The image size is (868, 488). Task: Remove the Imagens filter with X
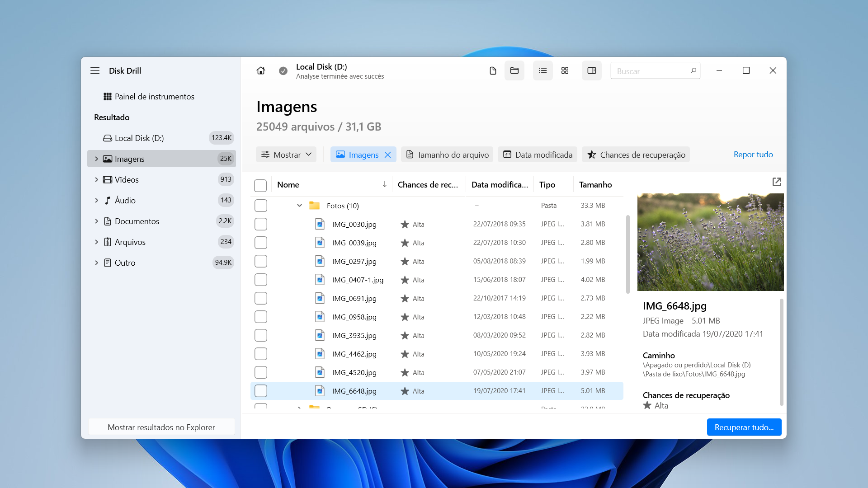coord(388,155)
